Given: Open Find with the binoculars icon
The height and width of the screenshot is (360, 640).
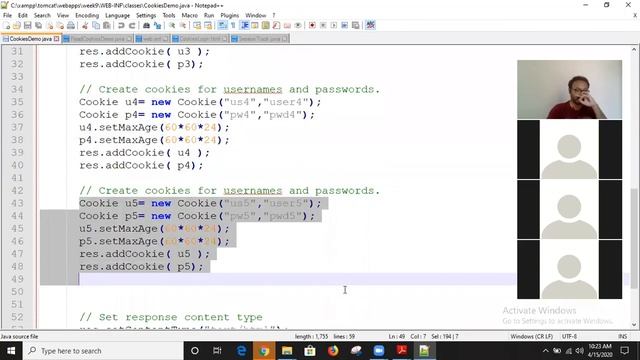Looking at the screenshot, I should 146,25.
